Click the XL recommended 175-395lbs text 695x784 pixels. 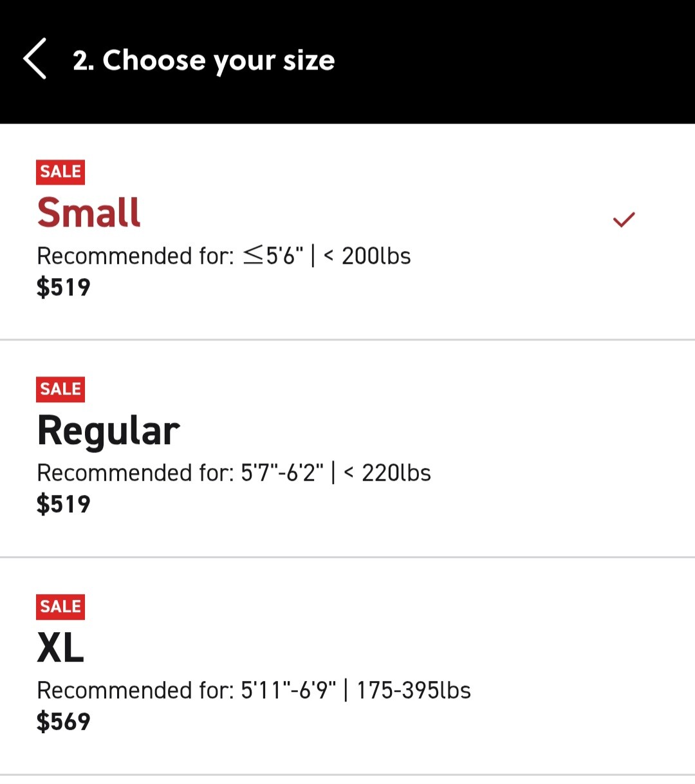(x=414, y=691)
